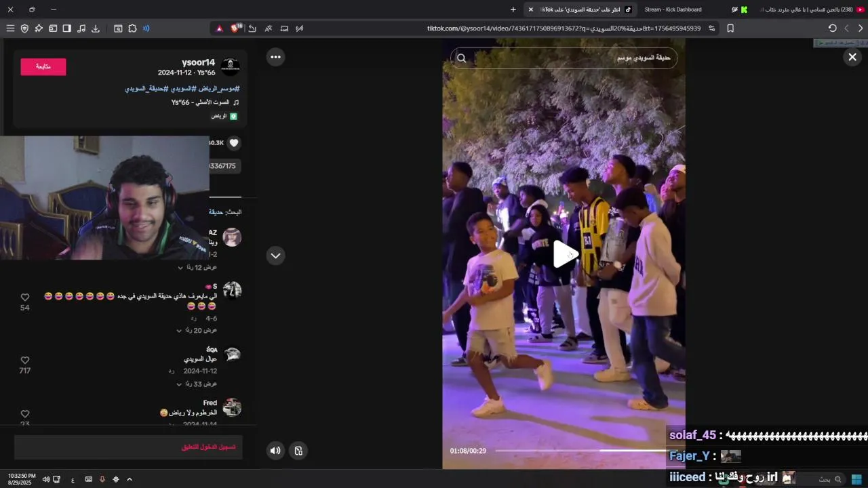Like the comment with 717 likes
Image resolution: width=868 pixels, height=488 pixels.
point(25,361)
